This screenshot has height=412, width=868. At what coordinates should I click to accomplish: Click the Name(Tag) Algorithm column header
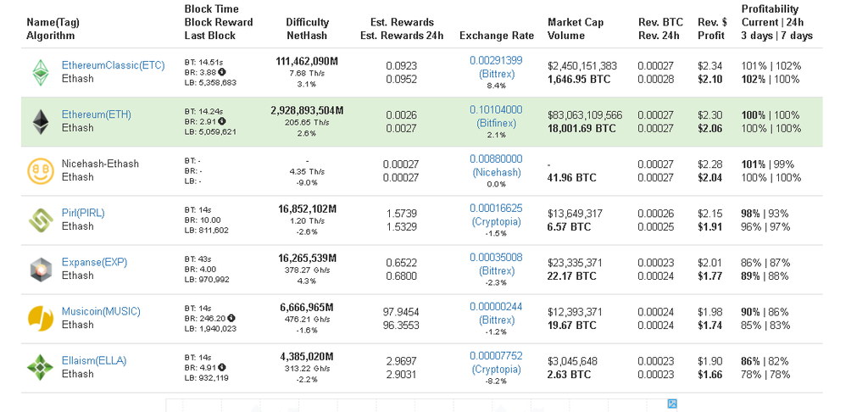pyautogui.click(x=53, y=29)
